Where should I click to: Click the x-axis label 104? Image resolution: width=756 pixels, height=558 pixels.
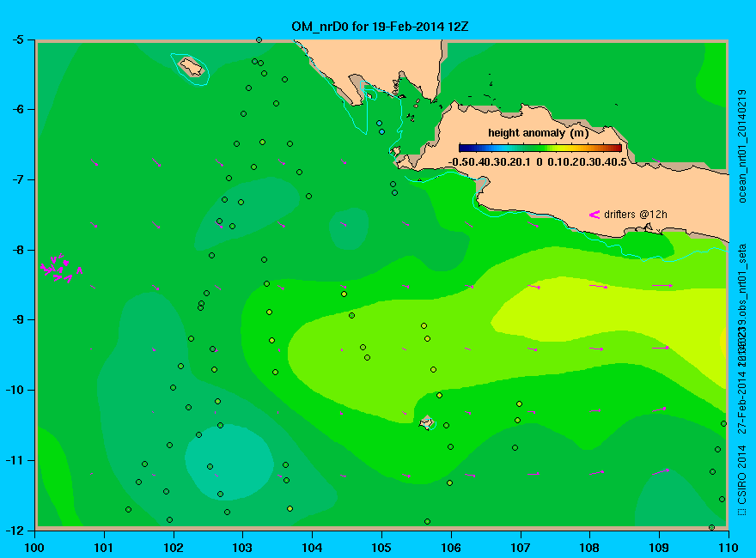click(312, 548)
